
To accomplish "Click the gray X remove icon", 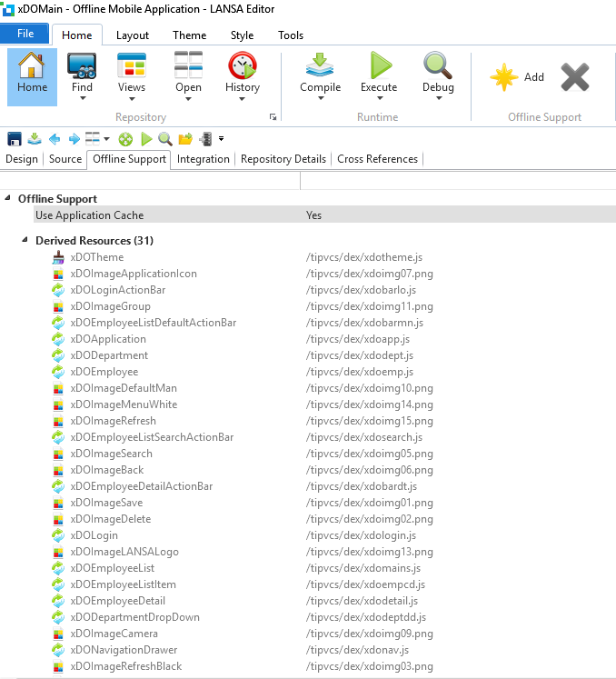I will pos(575,77).
